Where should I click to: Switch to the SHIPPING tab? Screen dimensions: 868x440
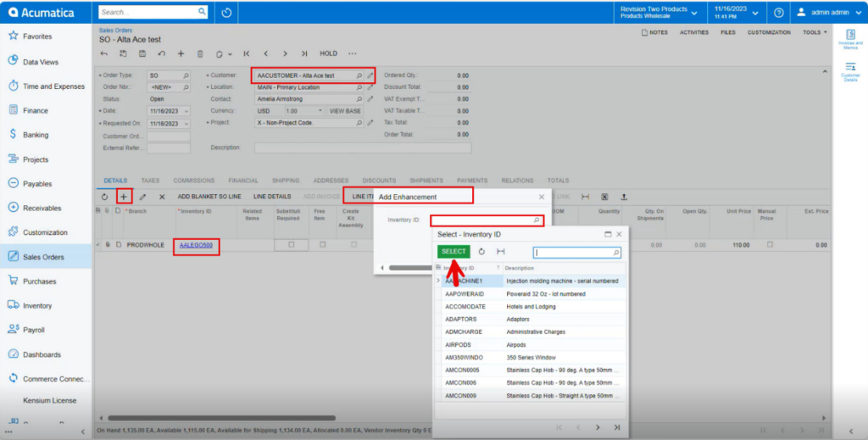pos(286,181)
